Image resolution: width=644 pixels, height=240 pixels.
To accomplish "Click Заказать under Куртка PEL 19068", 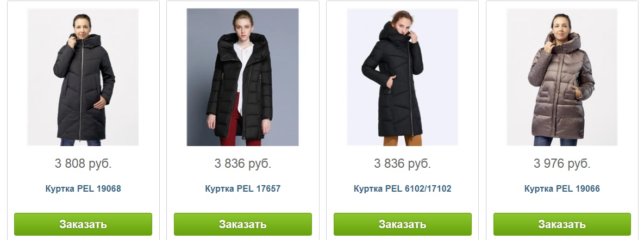I will [83, 224].
